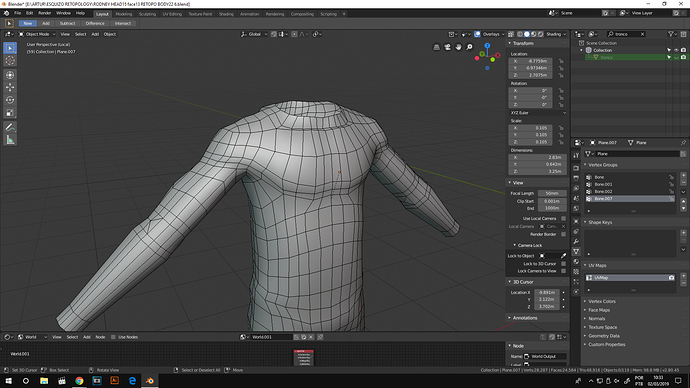Expand the Vertex Colors panel
Screen dimensions: 690x388
pos(602,301)
